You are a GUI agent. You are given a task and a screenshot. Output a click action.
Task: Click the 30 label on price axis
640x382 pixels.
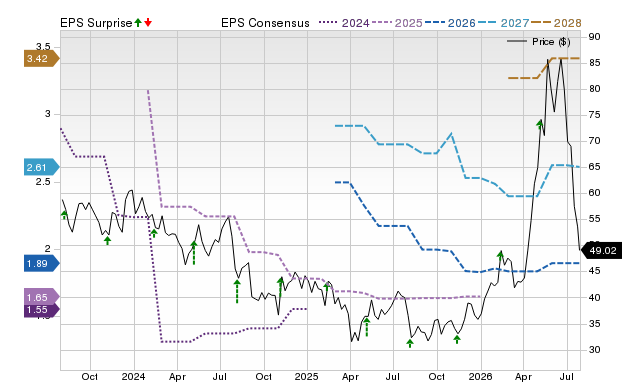tap(594, 350)
